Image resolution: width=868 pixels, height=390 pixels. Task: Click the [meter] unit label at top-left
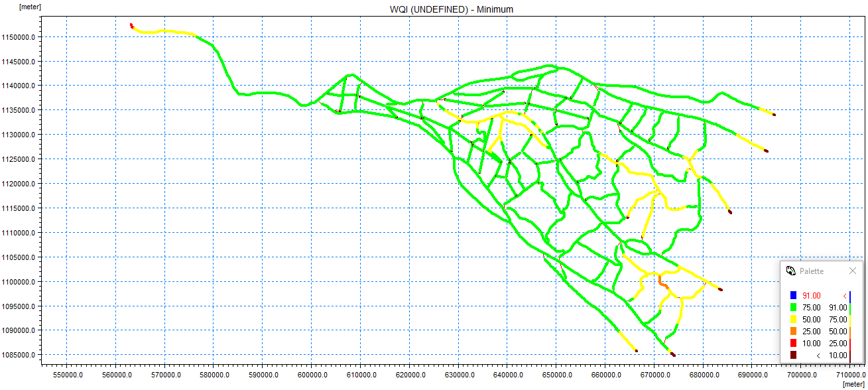30,6
